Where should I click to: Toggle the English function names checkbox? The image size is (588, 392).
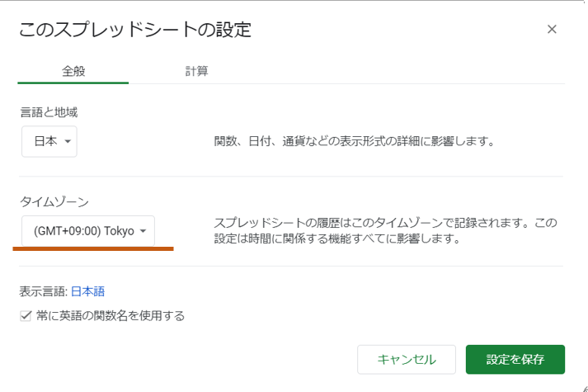pyautogui.click(x=26, y=315)
